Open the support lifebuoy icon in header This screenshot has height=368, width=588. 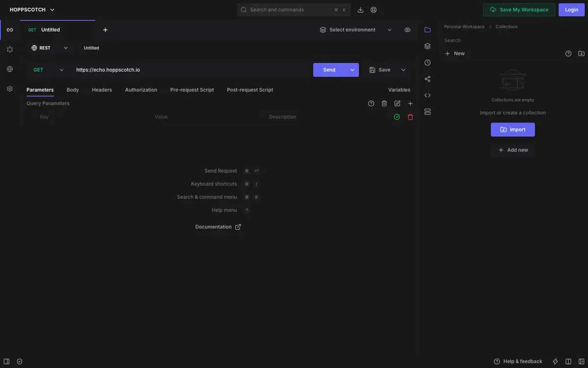[x=374, y=10]
